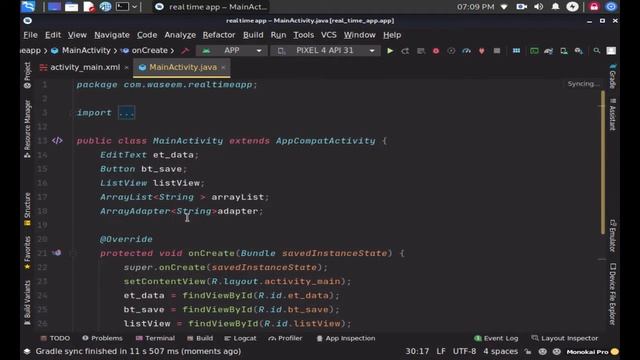This screenshot has height=360, width=640.
Task: Click Apply Changes and Restart Activity icon
Action: coord(405,51)
